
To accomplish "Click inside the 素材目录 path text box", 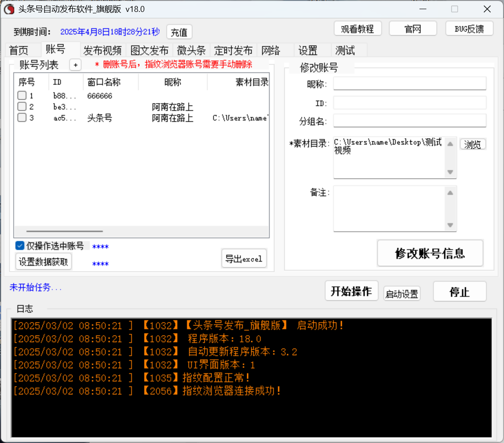I will coord(389,157).
